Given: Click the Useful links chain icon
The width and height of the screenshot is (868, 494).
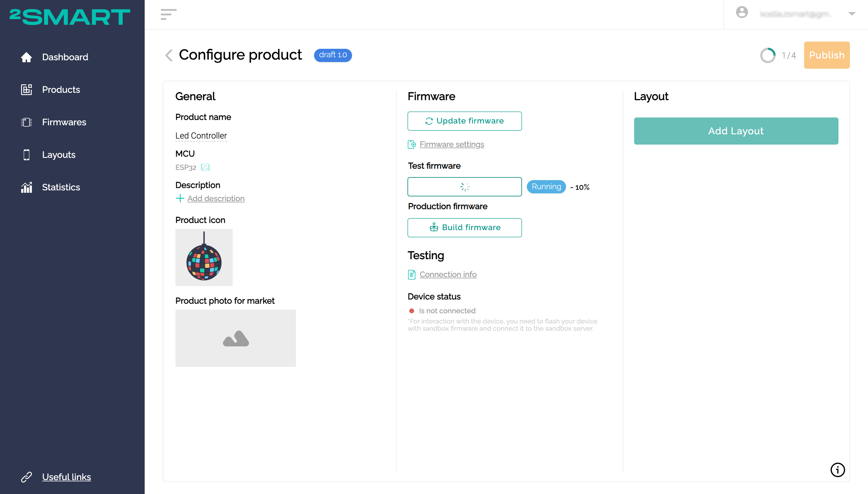Looking at the screenshot, I should [x=27, y=477].
